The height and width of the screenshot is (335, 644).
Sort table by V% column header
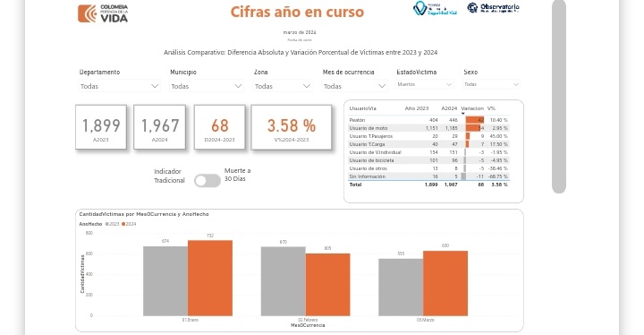[x=491, y=108]
